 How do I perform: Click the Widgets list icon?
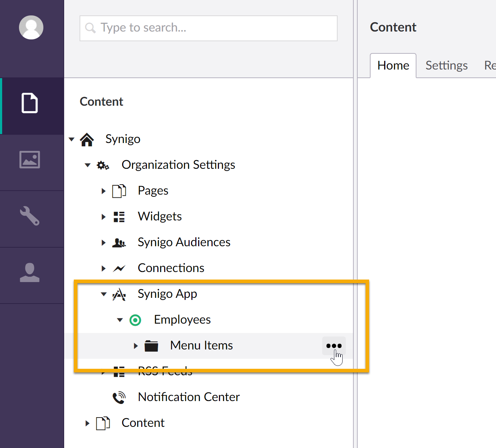[119, 217]
